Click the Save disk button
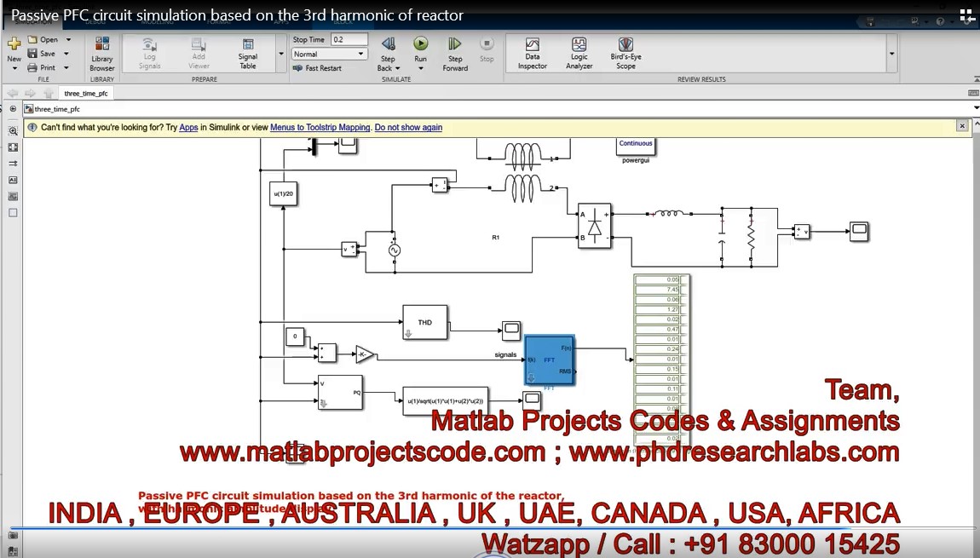The height and width of the screenshot is (558, 980). [x=41, y=54]
